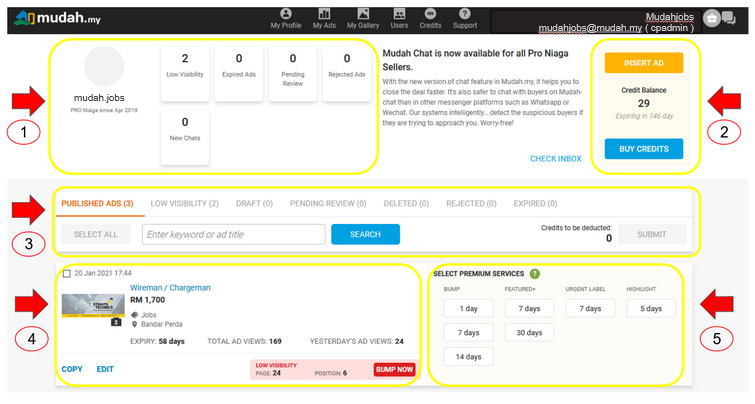The height and width of the screenshot is (404, 755).
Task: Open Support help icon
Action: [x=464, y=18]
